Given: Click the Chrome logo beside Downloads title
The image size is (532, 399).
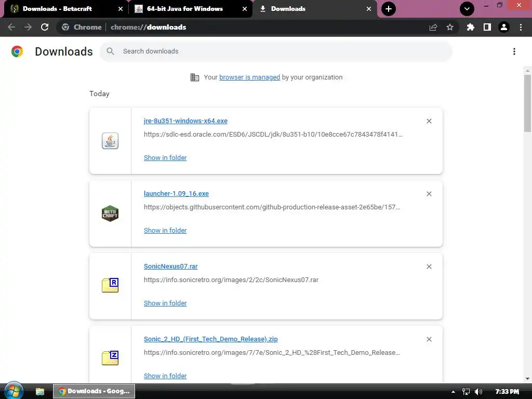Looking at the screenshot, I should coord(17,51).
